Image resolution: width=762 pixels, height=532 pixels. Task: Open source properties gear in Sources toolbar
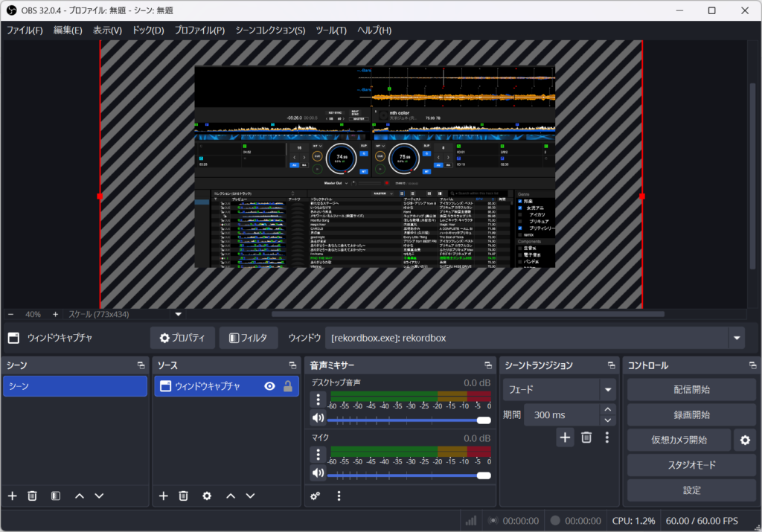207,496
